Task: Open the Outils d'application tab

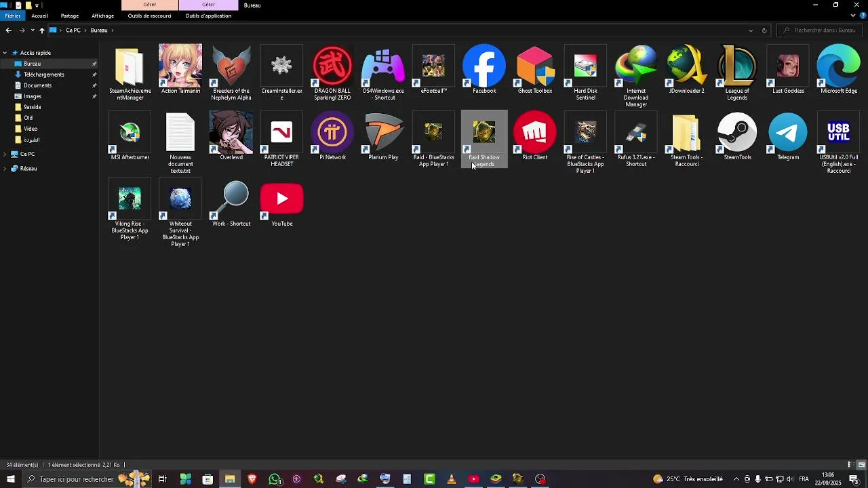Action: click(208, 16)
